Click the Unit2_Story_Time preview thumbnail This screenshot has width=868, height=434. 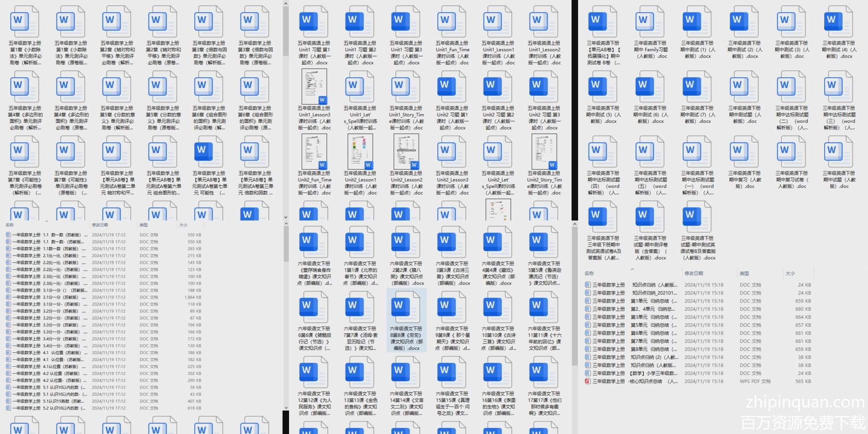[544, 151]
